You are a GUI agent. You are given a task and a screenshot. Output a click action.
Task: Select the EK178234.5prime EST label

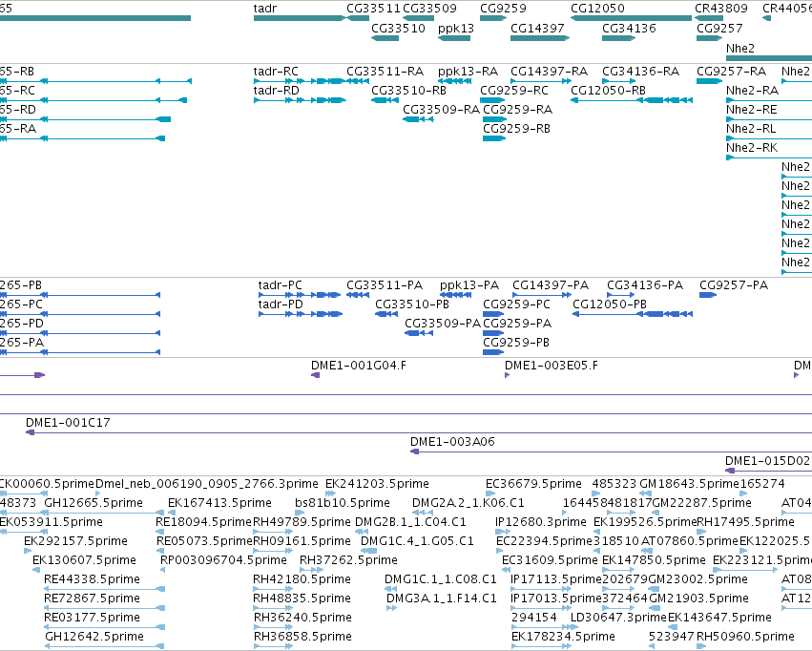tap(563, 637)
